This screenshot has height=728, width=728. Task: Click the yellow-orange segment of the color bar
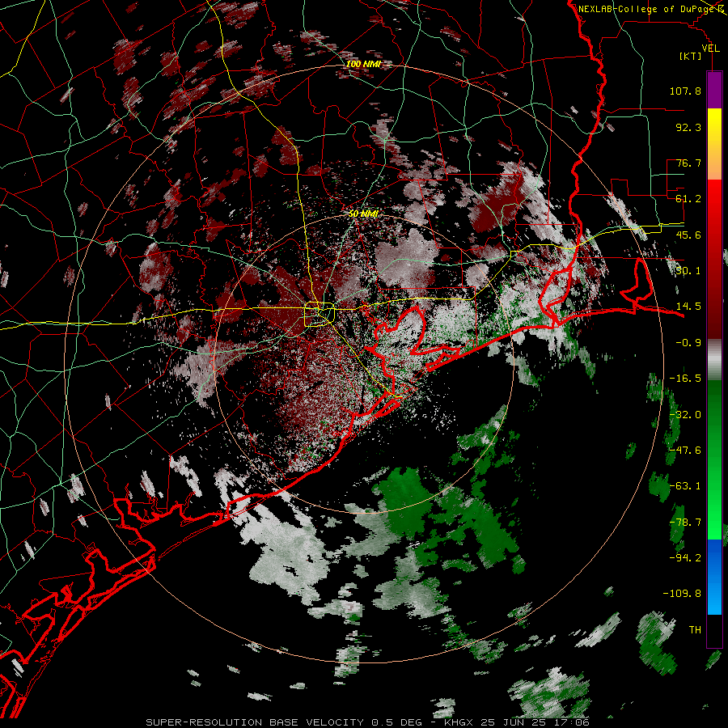point(714,144)
